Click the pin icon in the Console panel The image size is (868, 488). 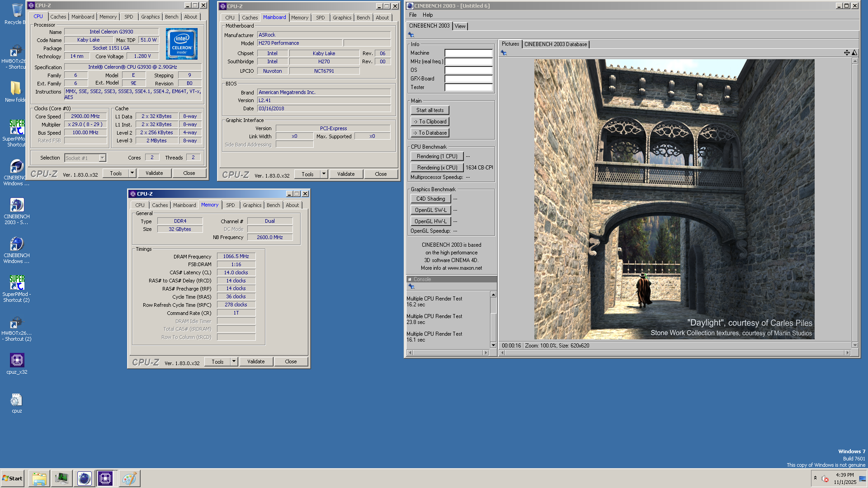pos(411,286)
